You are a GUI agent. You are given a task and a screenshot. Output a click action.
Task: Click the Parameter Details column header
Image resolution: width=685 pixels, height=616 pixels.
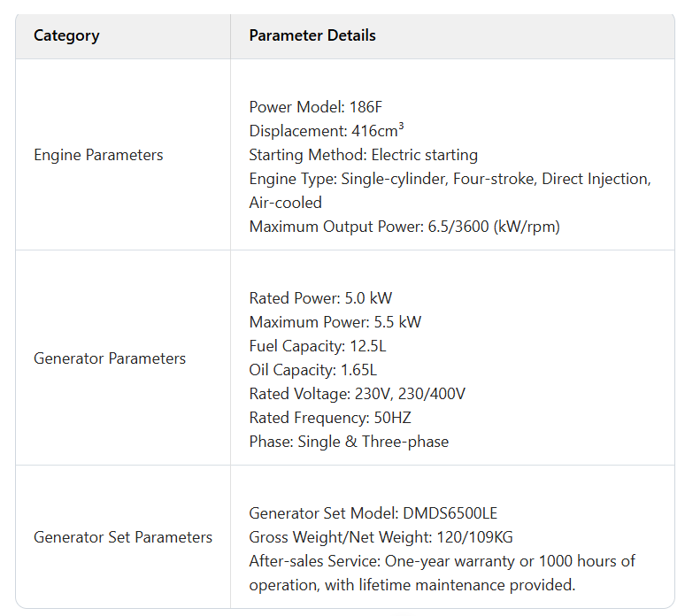tap(312, 35)
